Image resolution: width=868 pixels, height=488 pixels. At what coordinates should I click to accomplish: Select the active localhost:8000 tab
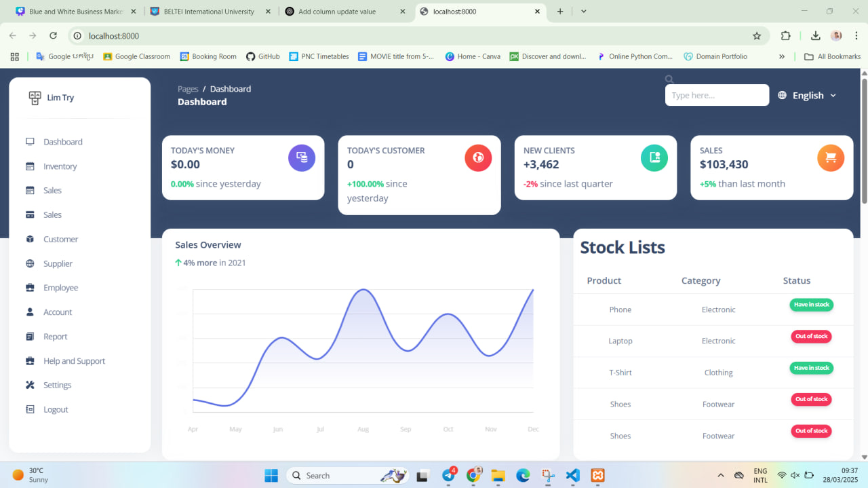[480, 12]
